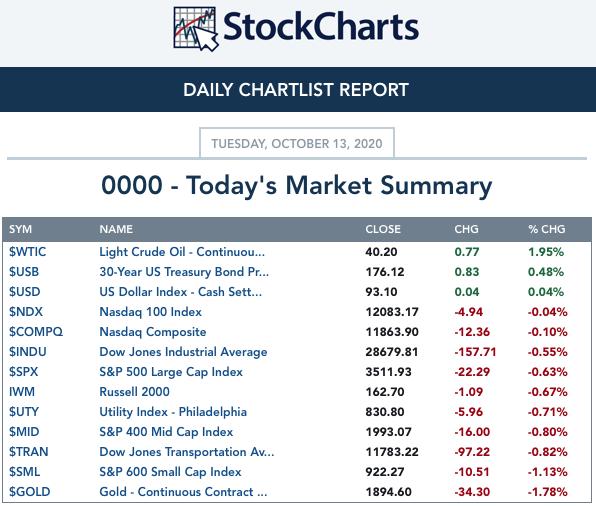The height and width of the screenshot is (506, 596).
Task: Select the $UTY ticker symbol
Action: [x=24, y=412]
